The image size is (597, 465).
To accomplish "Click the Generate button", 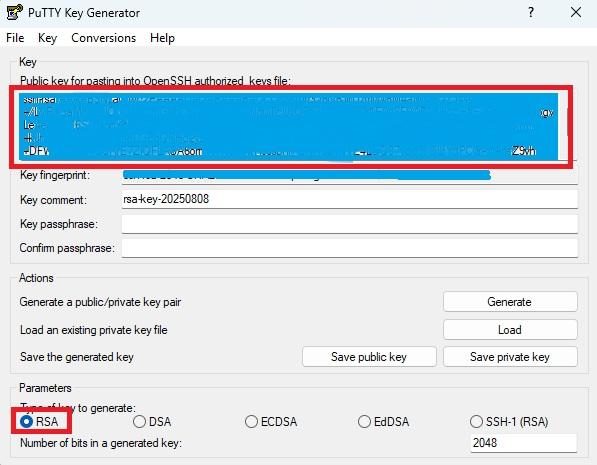I will (x=510, y=302).
